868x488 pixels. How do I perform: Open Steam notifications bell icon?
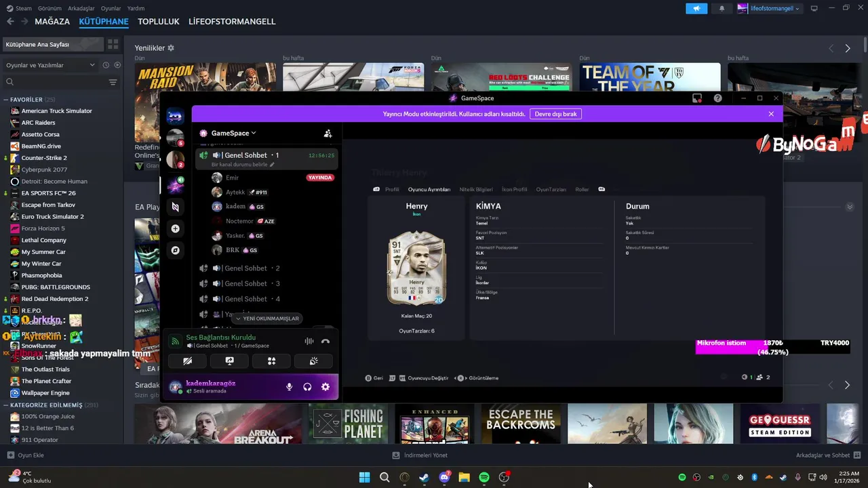tap(722, 9)
